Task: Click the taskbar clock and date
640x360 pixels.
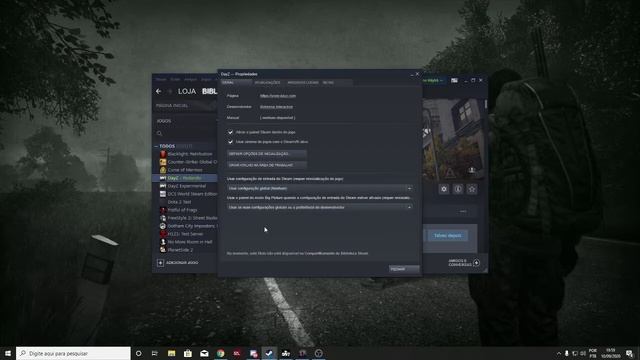Action: (611, 353)
